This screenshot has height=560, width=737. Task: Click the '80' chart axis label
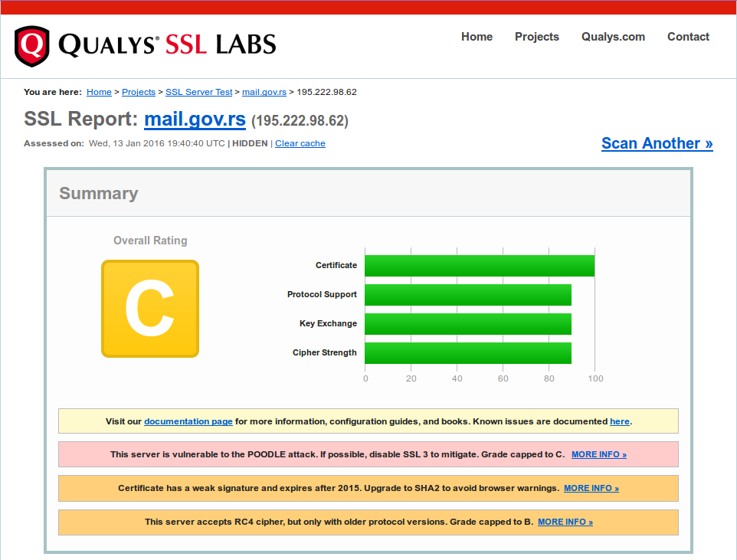click(x=549, y=378)
